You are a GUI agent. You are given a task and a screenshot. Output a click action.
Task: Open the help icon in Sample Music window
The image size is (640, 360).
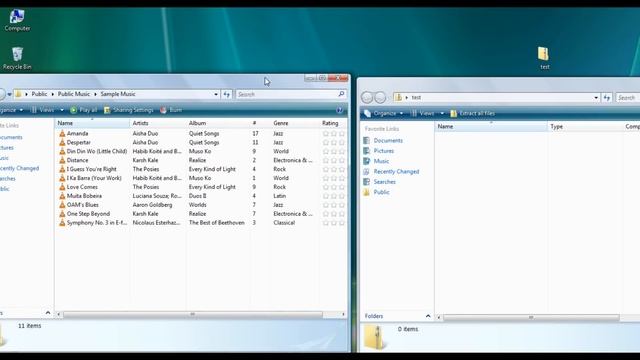click(x=339, y=110)
